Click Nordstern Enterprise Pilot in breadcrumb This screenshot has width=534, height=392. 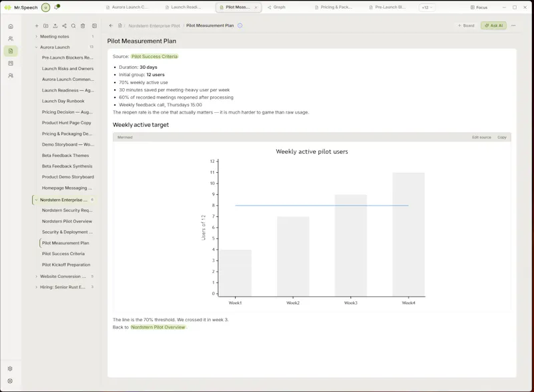point(154,25)
